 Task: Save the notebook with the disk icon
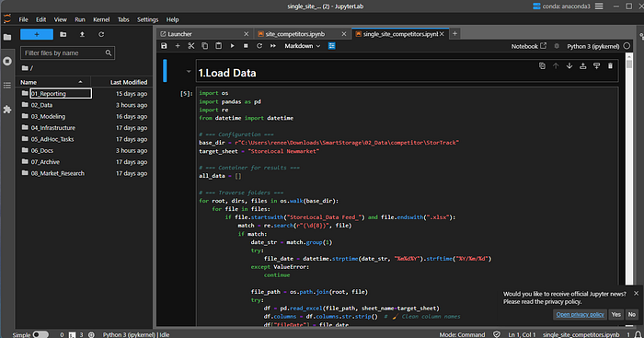(x=164, y=46)
